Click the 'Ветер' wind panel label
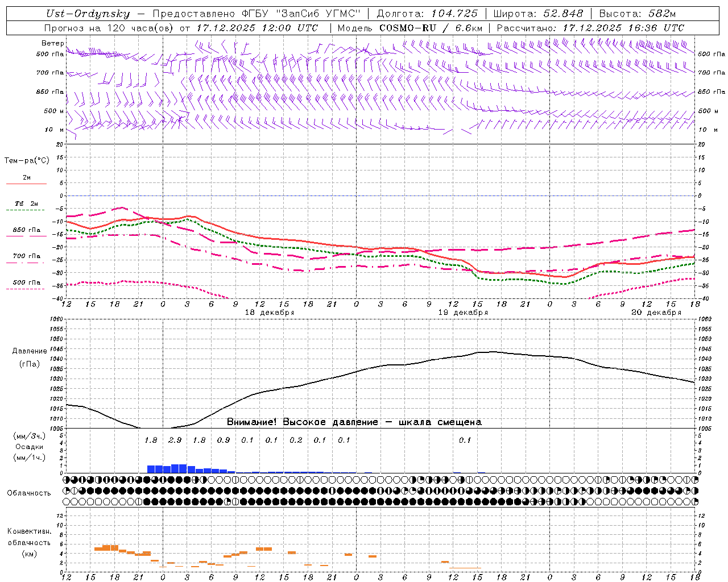This screenshot has height=582, width=728. pos(53,44)
